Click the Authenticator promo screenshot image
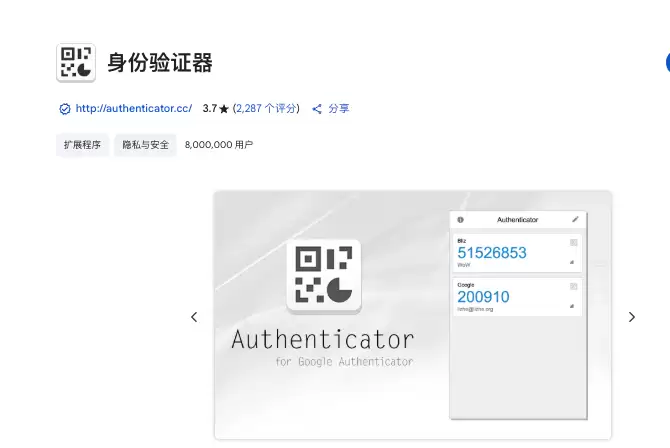 (413, 315)
